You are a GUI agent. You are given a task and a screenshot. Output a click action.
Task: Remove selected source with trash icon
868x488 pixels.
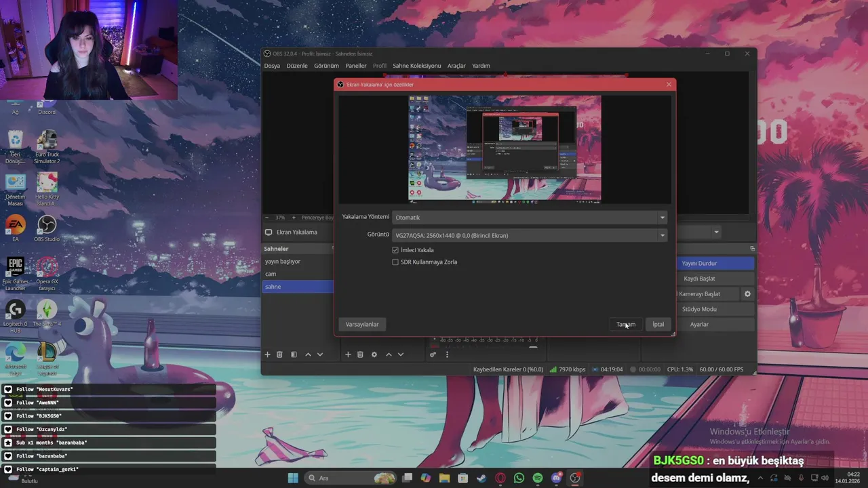tap(360, 354)
